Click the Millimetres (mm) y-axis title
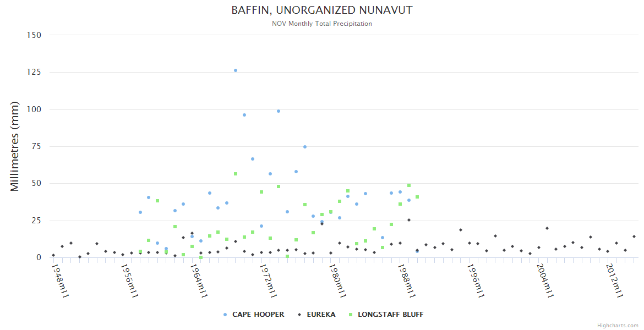 (15, 146)
